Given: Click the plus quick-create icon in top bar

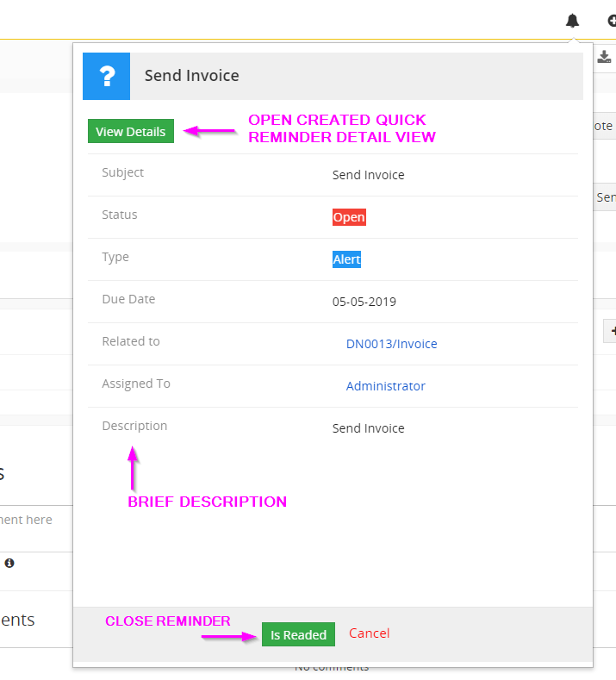Looking at the screenshot, I should click(612, 21).
